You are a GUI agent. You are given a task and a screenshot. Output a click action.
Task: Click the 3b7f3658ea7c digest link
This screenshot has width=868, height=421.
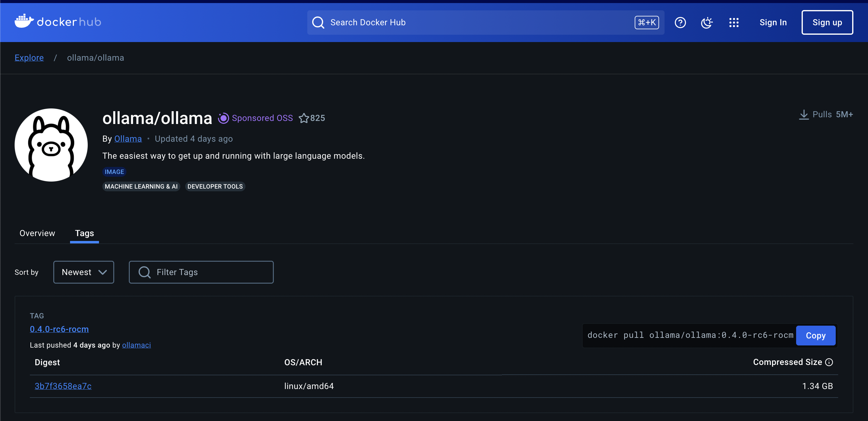point(62,386)
